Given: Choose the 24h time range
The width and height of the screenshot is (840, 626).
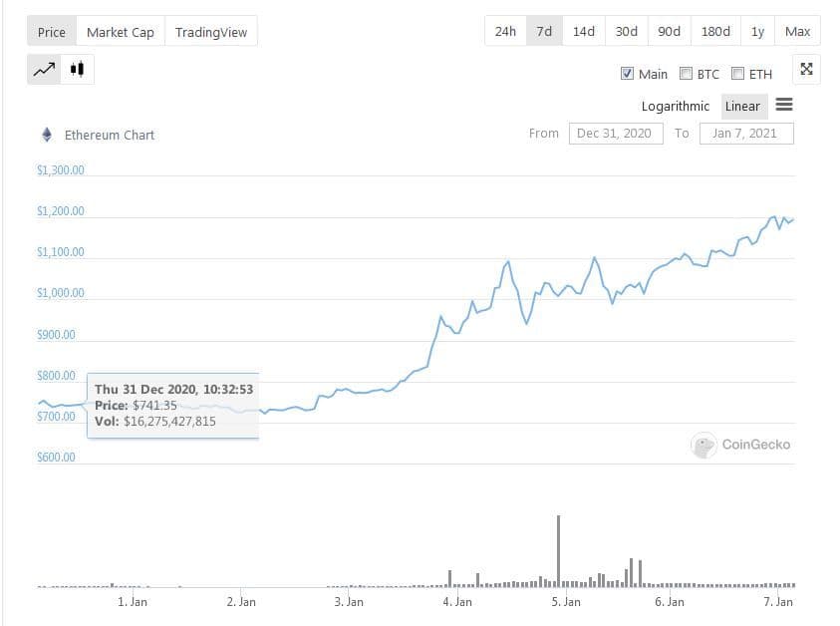Looking at the screenshot, I should pyautogui.click(x=505, y=31).
